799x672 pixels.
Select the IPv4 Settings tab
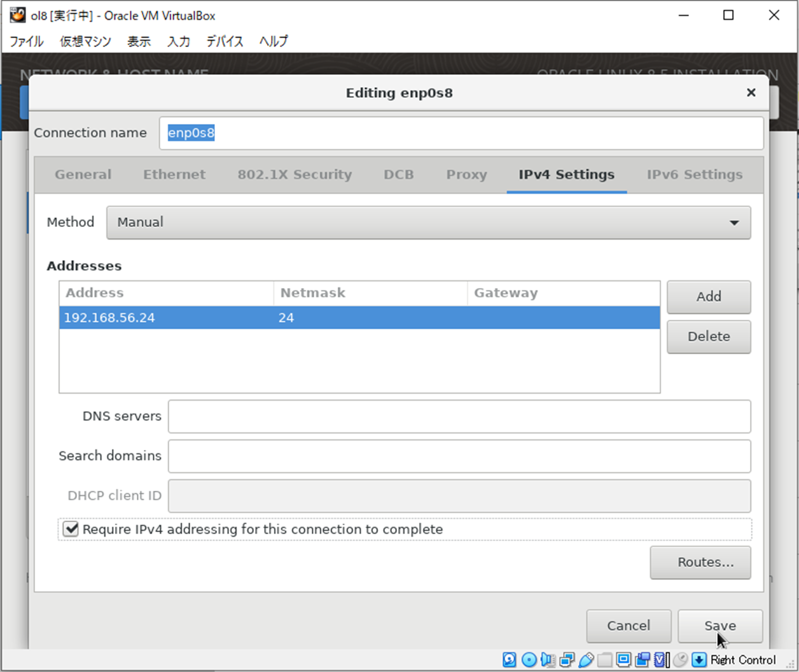coord(566,175)
